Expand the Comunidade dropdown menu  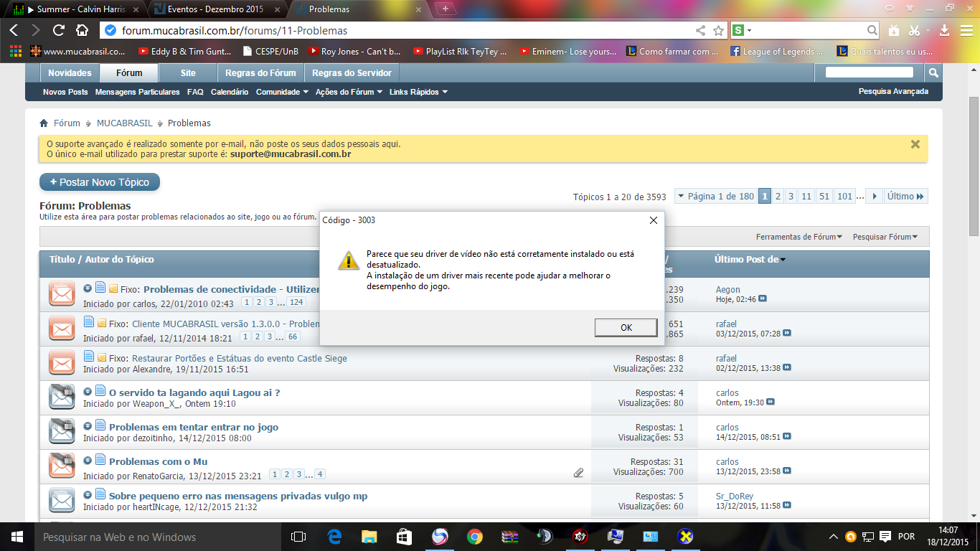[282, 92]
